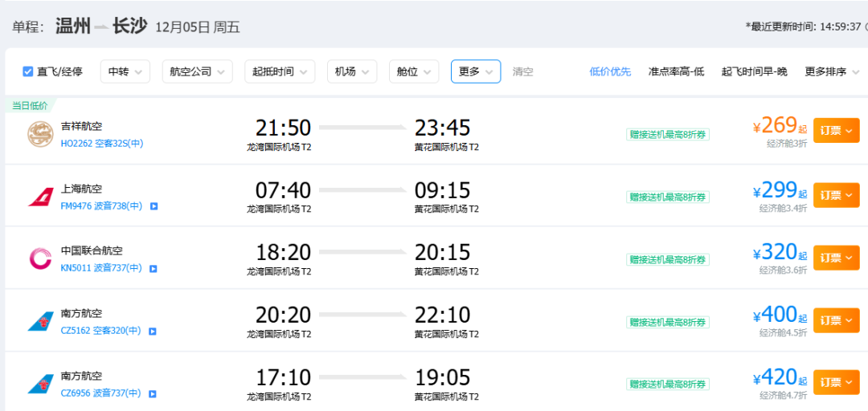Click the Shanghai Airlines (上海航空) logo

(40, 196)
